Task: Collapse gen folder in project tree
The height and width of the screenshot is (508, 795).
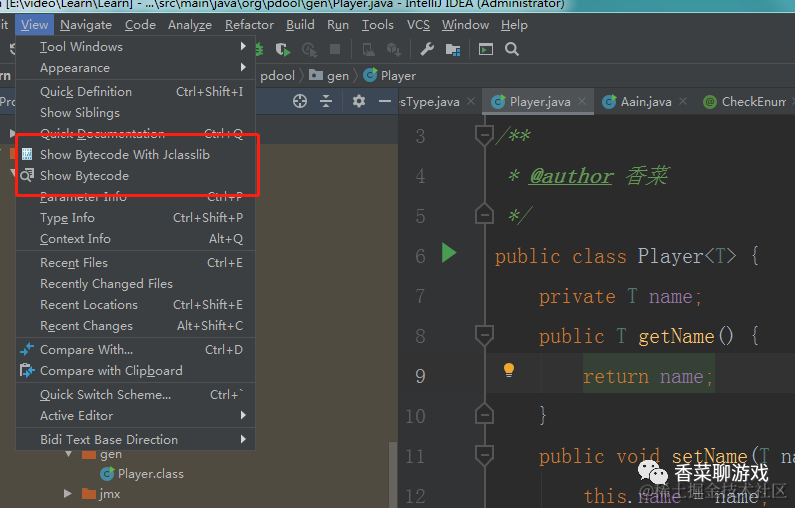Action: (x=69, y=454)
